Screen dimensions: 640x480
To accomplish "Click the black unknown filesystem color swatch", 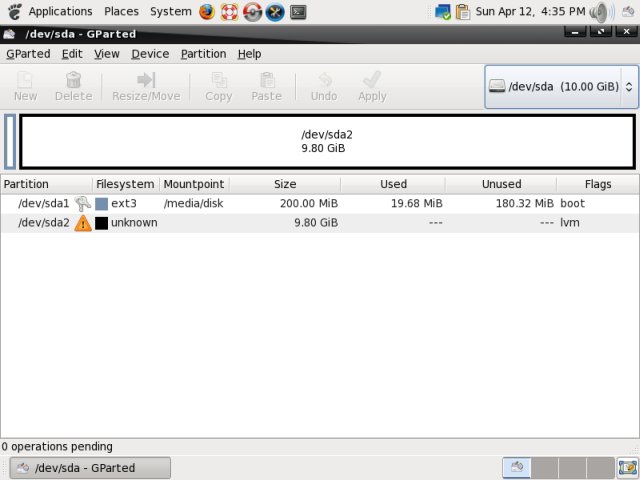I will click(101, 223).
